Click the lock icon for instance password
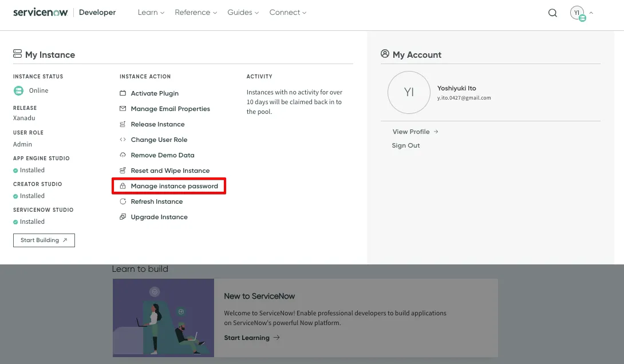 (123, 186)
